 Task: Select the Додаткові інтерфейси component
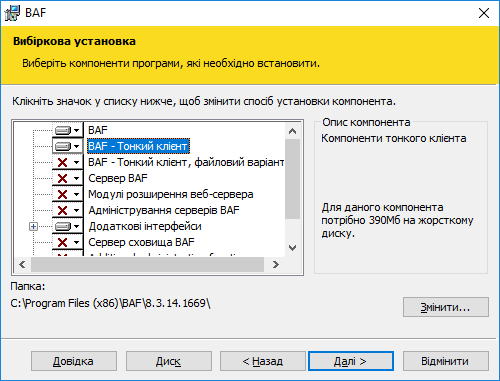[x=145, y=226]
